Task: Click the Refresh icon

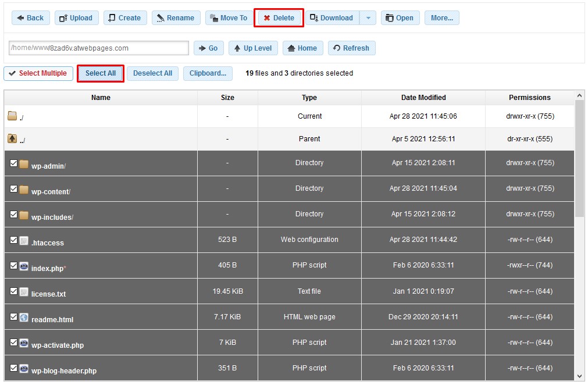Action: [338, 48]
